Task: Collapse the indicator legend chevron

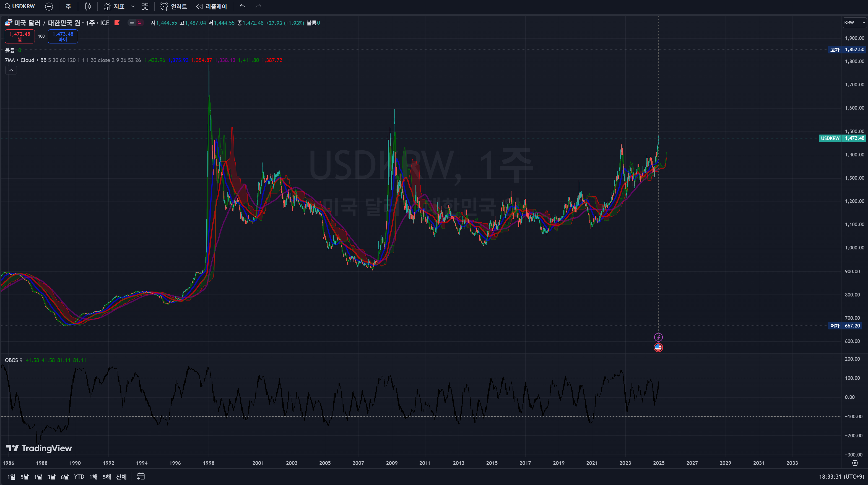Action: coord(11,70)
